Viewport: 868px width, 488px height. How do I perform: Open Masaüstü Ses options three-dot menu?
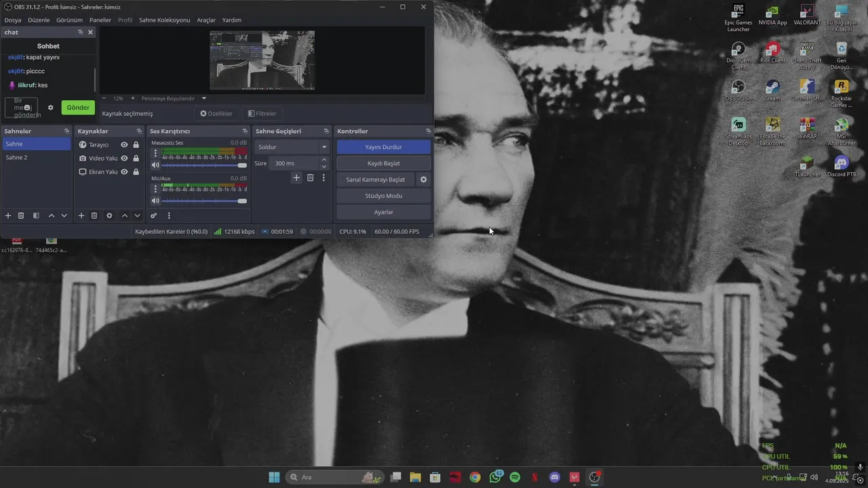tap(155, 153)
